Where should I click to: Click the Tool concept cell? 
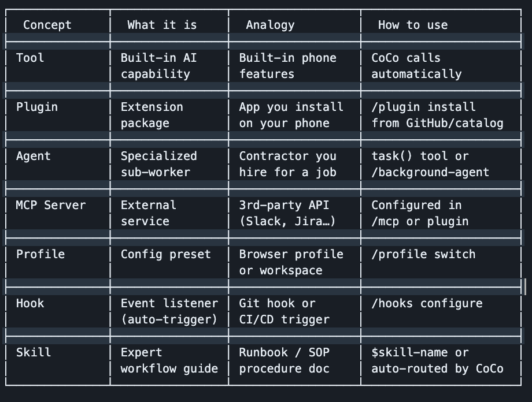pyautogui.click(x=30, y=58)
